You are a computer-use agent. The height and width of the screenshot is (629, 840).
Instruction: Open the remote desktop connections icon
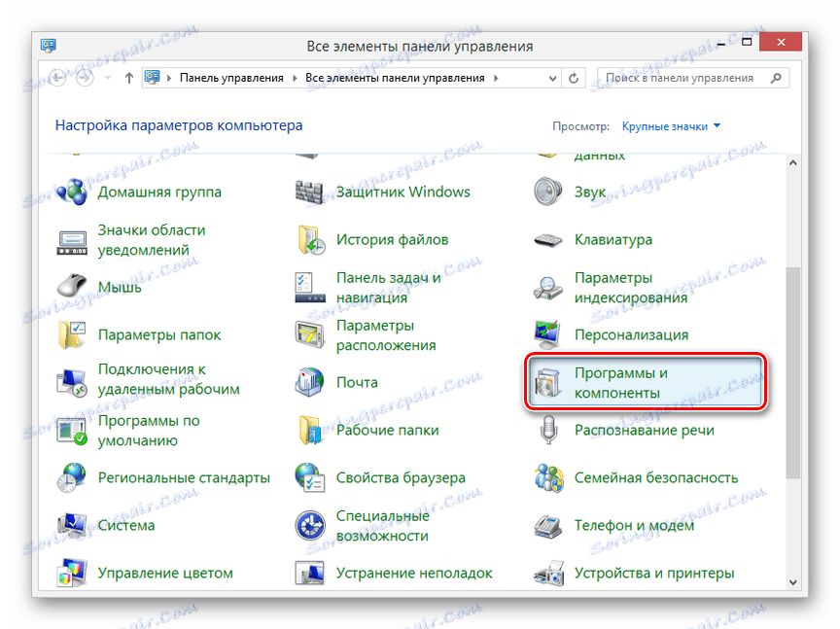click(x=72, y=382)
